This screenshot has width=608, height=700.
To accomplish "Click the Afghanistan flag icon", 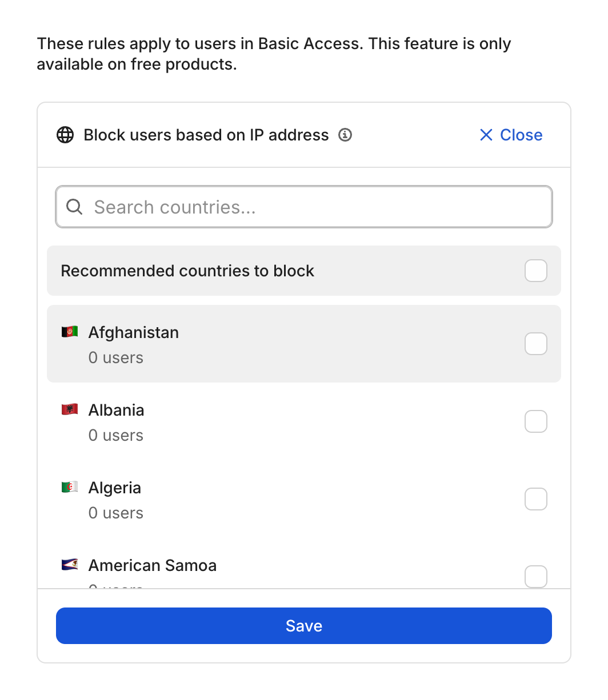I will tap(70, 332).
